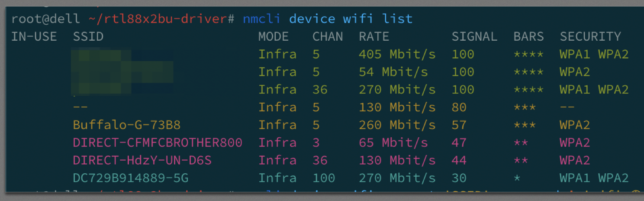Click the MODE column header
Viewport: 644px width, 201px height.
(x=274, y=36)
